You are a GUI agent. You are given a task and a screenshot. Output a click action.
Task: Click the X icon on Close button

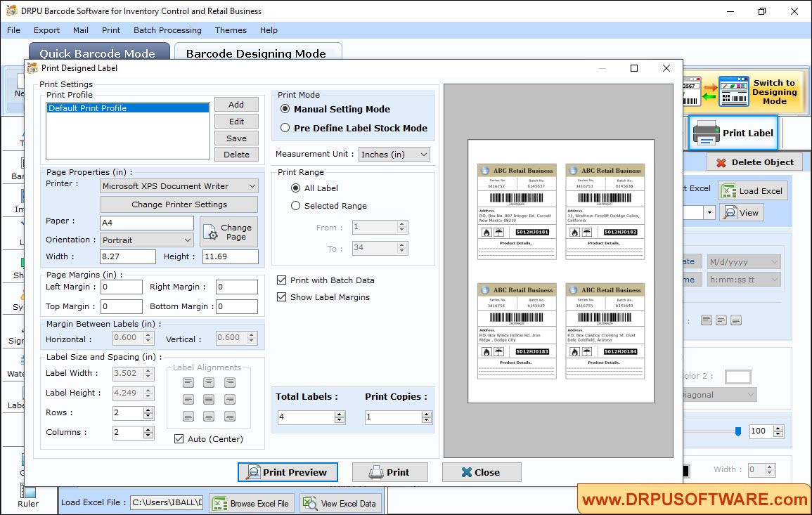[467, 472]
